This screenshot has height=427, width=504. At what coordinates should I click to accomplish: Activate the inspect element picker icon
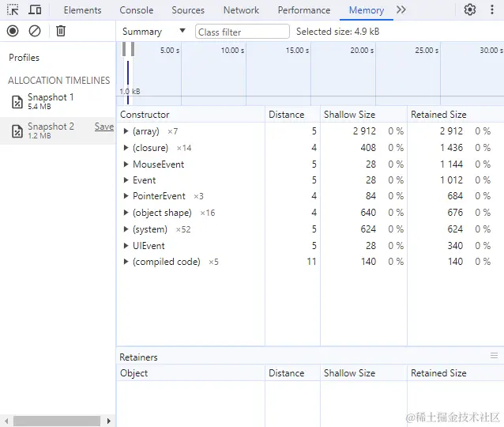pos(13,10)
